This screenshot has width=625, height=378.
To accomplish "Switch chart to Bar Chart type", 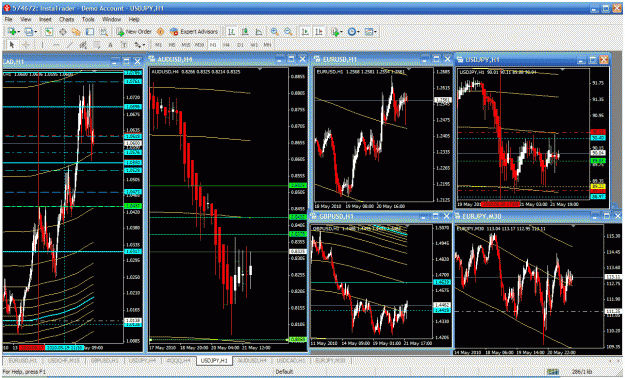I will click(231, 32).
